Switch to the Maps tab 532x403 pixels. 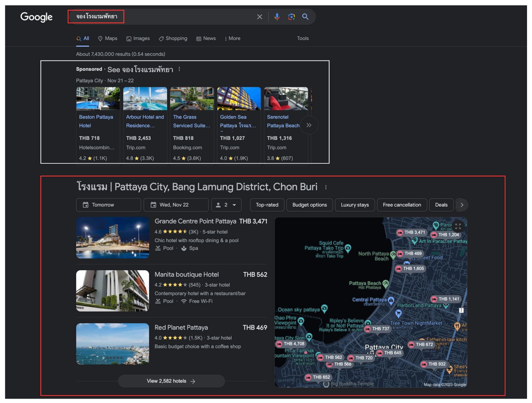pos(108,38)
